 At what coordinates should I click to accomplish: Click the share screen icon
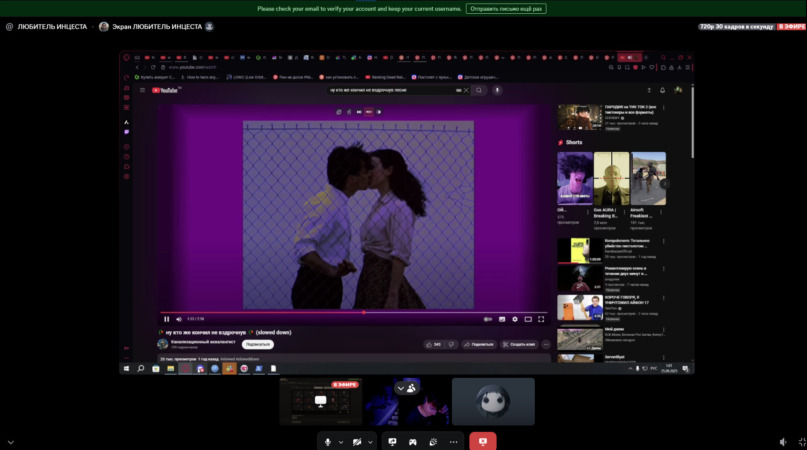coord(392,441)
